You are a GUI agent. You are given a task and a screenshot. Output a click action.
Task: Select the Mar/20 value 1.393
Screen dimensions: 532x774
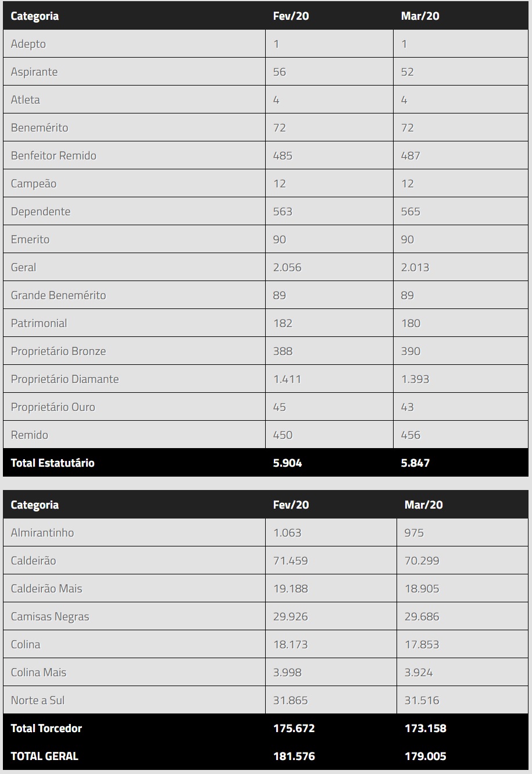[415, 379]
